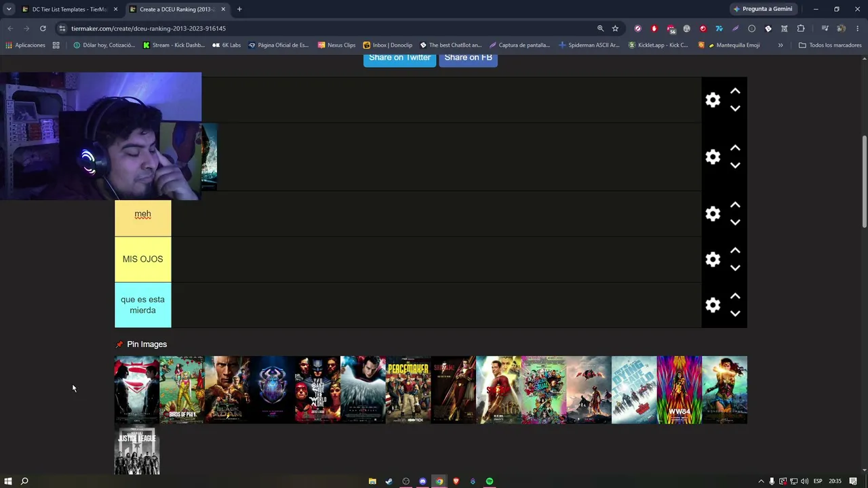Click the Share on FB button
The width and height of the screenshot is (868, 488).
pyautogui.click(x=468, y=58)
